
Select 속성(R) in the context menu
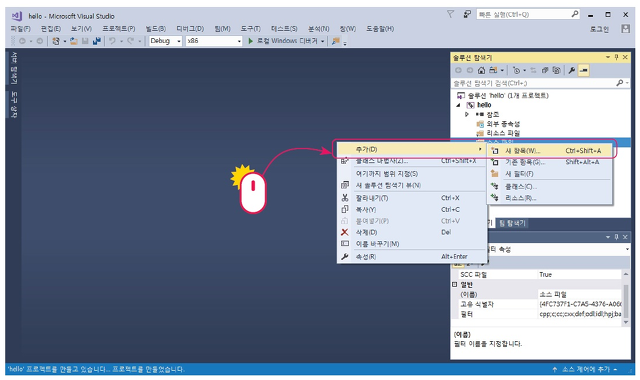(412, 257)
